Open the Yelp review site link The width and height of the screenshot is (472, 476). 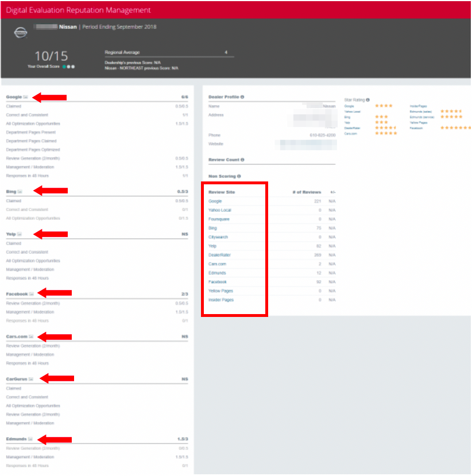pos(212,246)
